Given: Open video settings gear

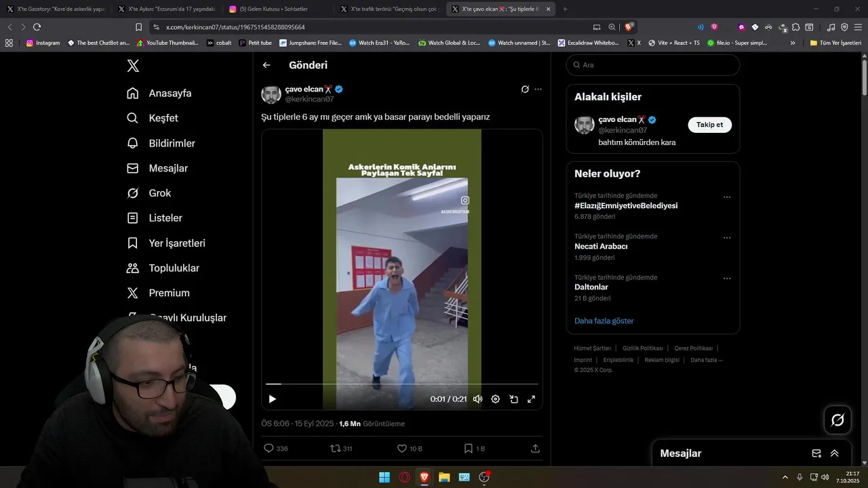Looking at the screenshot, I should coord(496,399).
